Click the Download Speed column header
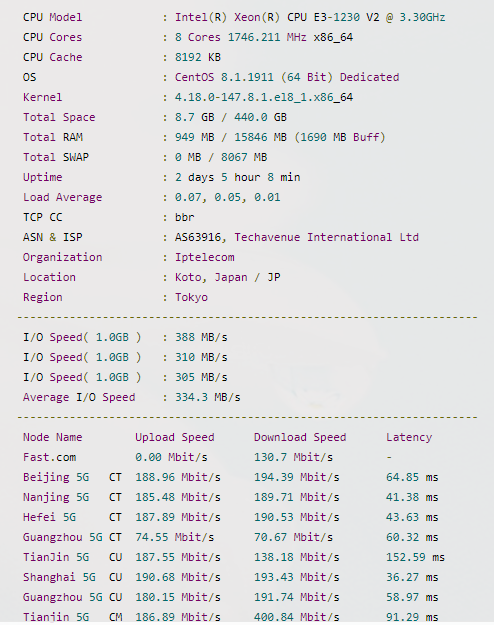Image resolution: width=494 pixels, height=625 pixels. pos(300,437)
